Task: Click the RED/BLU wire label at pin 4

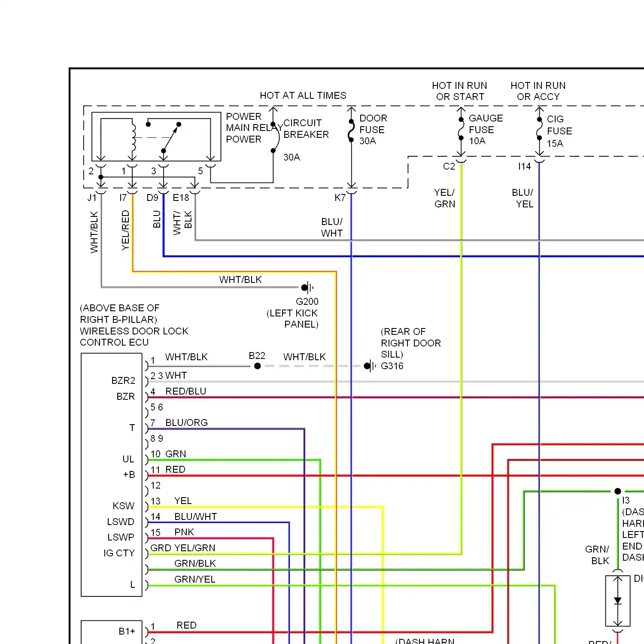Action: (186, 392)
